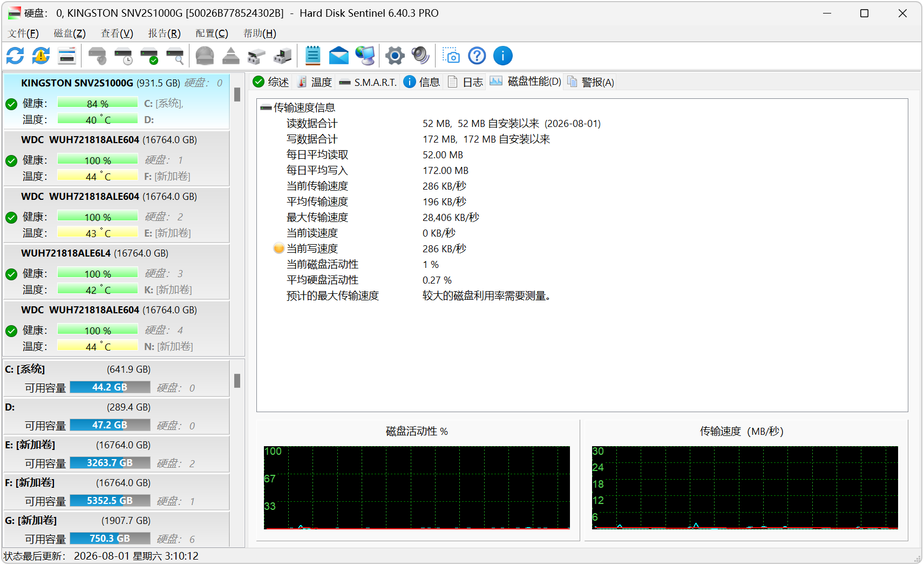This screenshot has height=565, width=924.
Task: Select the F: [新加卷] partition
Action: click(x=117, y=492)
